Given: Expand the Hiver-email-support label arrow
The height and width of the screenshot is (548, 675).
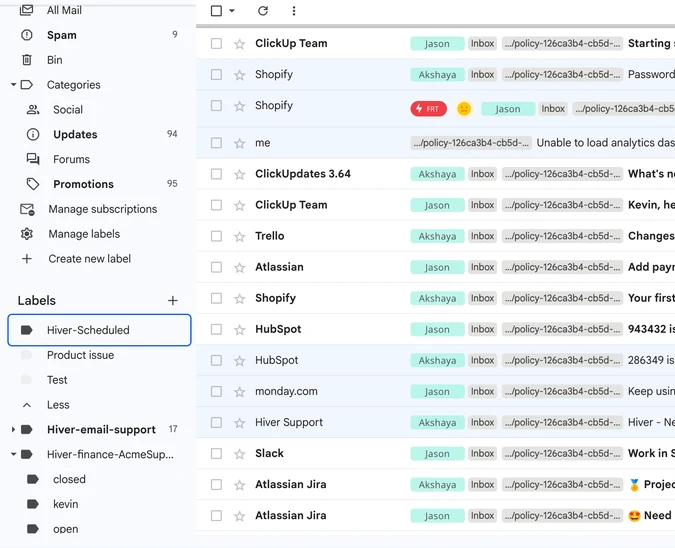Looking at the screenshot, I should [x=13, y=430].
